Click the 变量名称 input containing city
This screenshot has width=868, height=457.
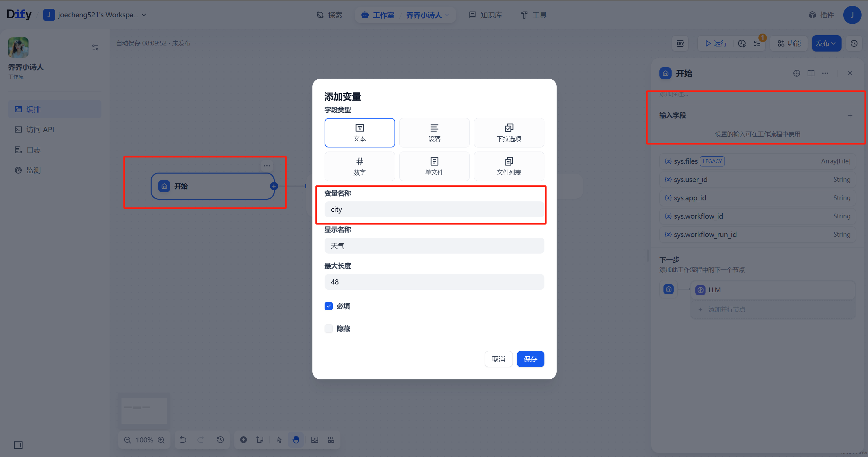(x=434, y=210)
